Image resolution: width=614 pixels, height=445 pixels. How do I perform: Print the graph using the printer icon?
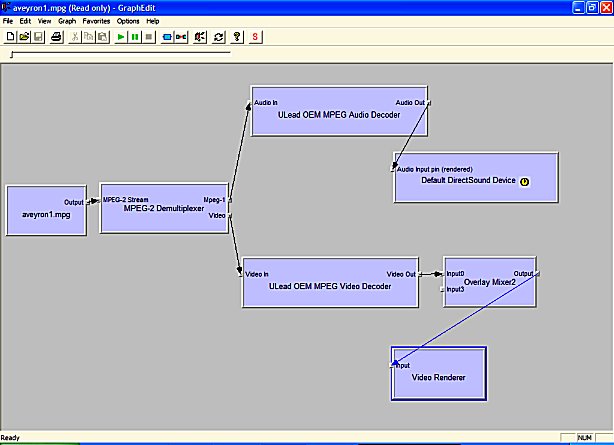[x=57, y=37]
